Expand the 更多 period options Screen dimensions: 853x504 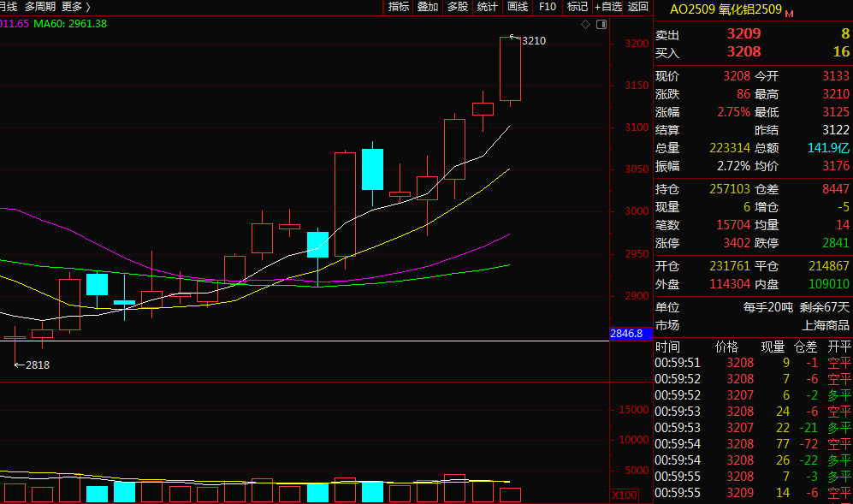(x=75, y=7)
